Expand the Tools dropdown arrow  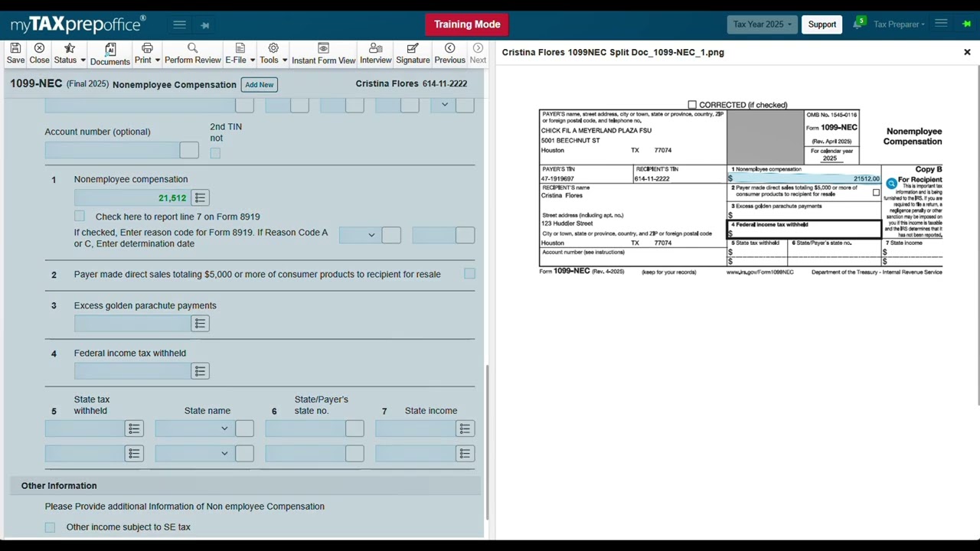(284, 60)
